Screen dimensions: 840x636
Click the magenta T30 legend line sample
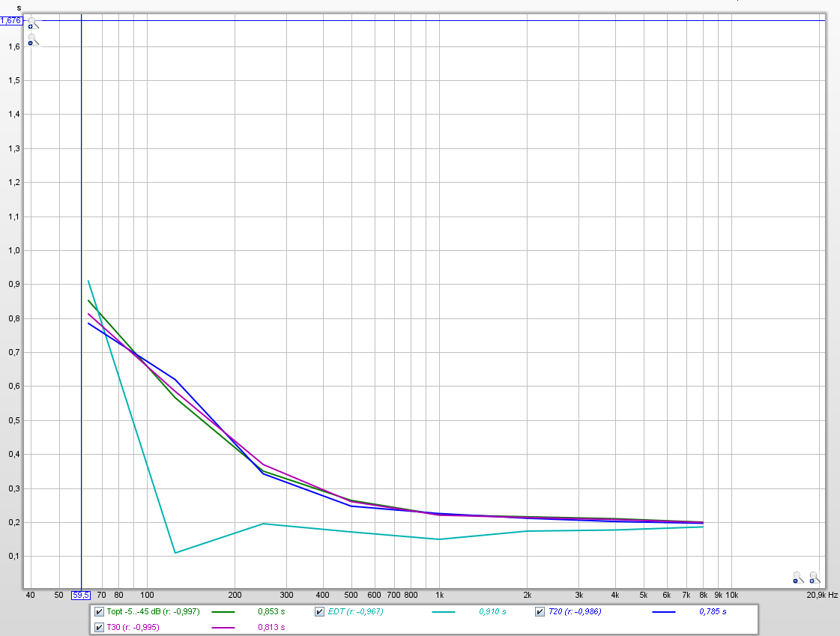point(223,627)
